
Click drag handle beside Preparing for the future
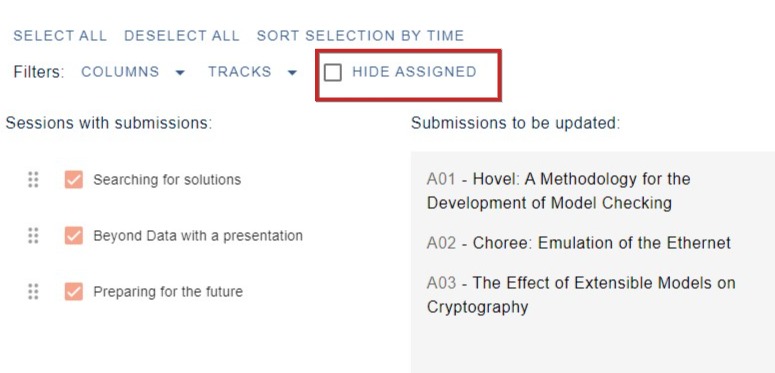33,291
